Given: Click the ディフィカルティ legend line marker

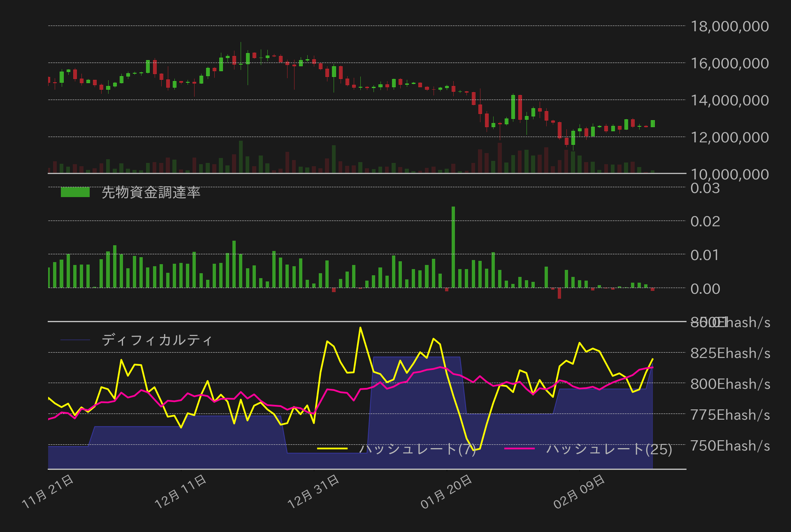Looking at the screenshot, I should click(x=75, y=340).
